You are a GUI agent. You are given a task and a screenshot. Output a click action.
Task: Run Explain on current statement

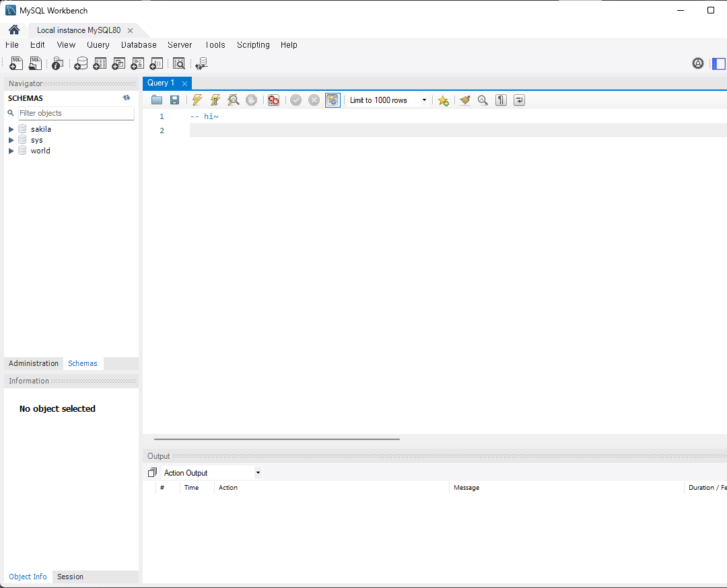(x=233, y=100)
